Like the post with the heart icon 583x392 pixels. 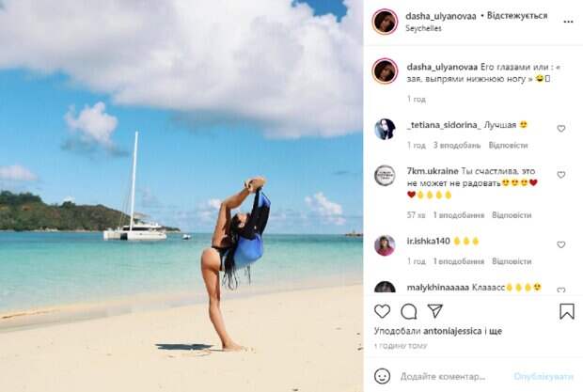point(382,311)
